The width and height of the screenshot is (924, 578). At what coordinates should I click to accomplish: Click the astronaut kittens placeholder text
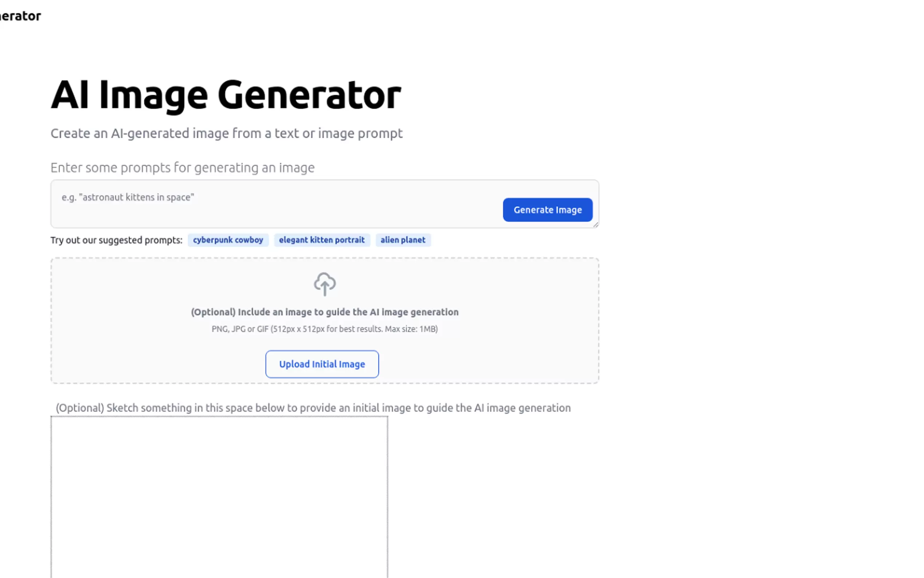[128, 197]
